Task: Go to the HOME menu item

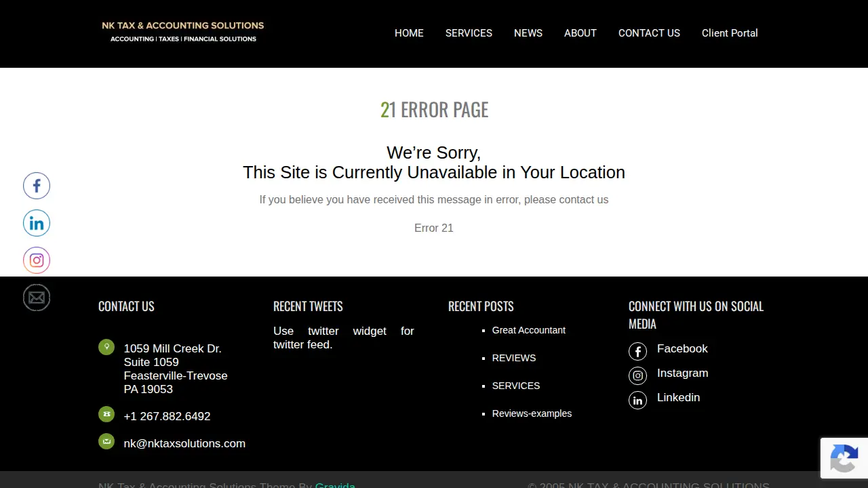Action: (x=409, y=33)
